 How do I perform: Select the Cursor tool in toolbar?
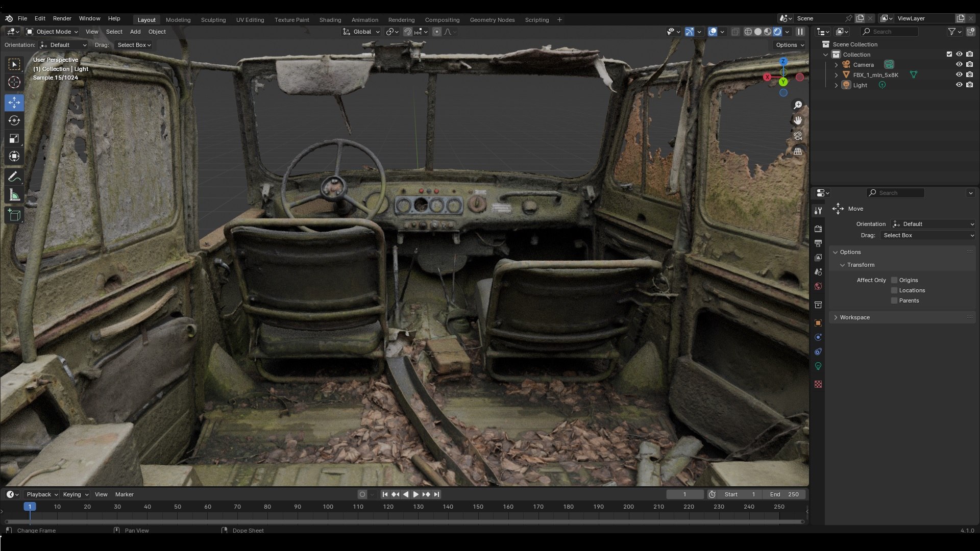coord(14,82)
